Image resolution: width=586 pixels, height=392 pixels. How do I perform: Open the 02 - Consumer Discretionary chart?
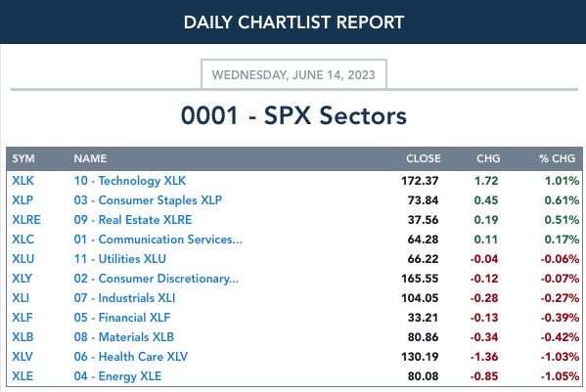point(156,279)
